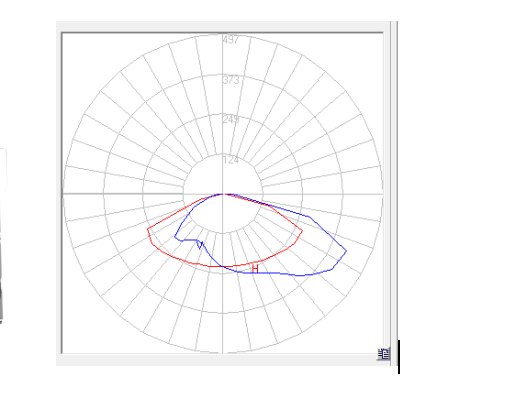Select the 124 radial scale label
This screenshot has width=514, height=407.
pyautogui.click(x=231, y=160)
